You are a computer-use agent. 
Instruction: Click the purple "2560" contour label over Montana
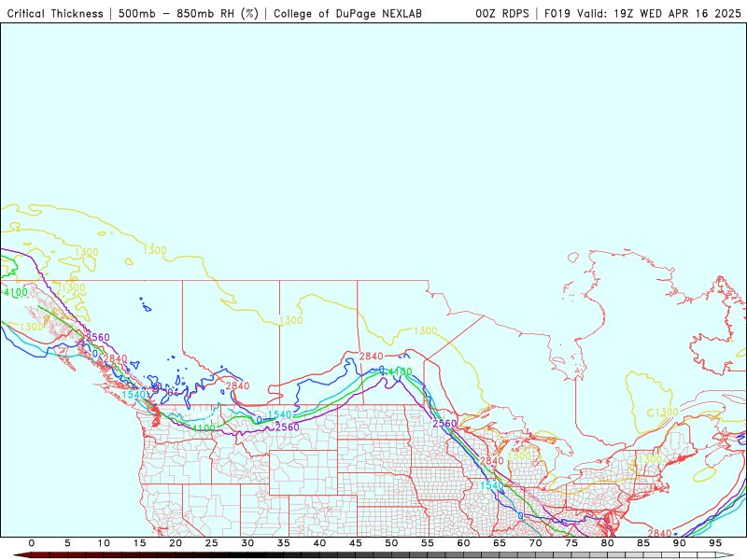[288, 427]
